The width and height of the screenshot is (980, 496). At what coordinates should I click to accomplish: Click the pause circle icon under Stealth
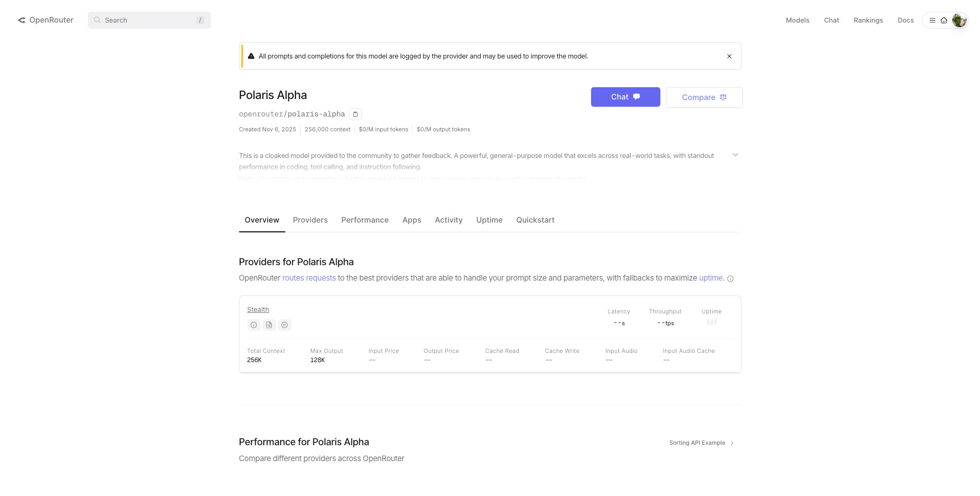[x=284, y=325]
